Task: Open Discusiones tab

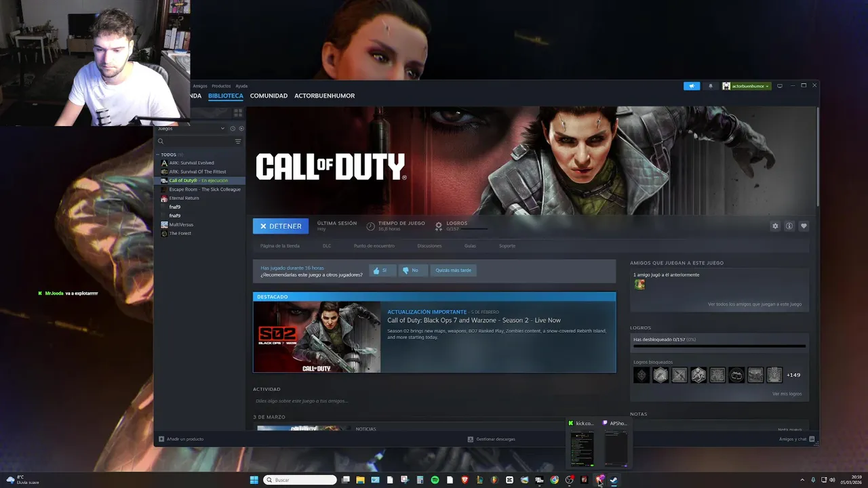Action: tap(429, 246)
